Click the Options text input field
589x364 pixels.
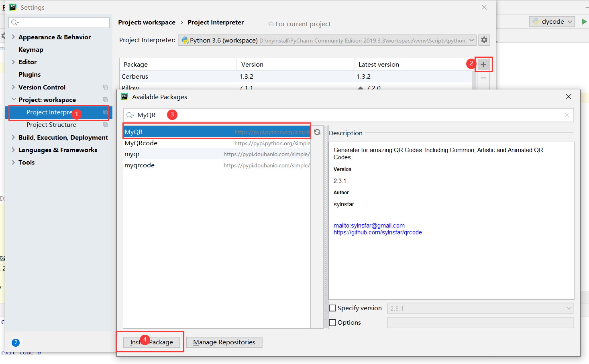click(481, 323)
